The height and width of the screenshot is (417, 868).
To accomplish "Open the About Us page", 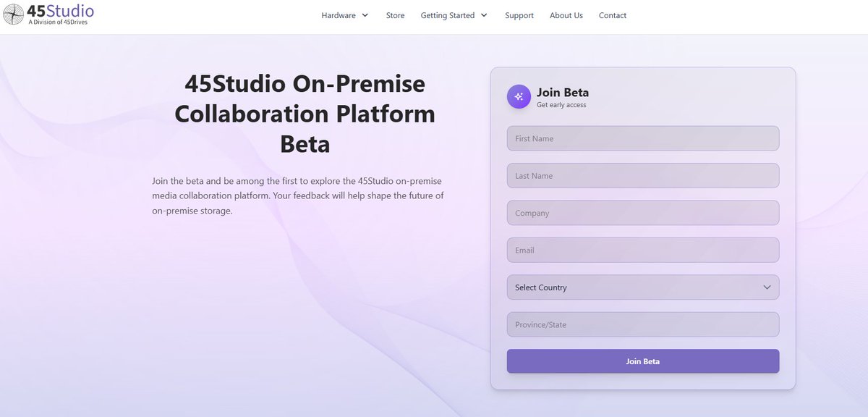I will coord(566,15).
